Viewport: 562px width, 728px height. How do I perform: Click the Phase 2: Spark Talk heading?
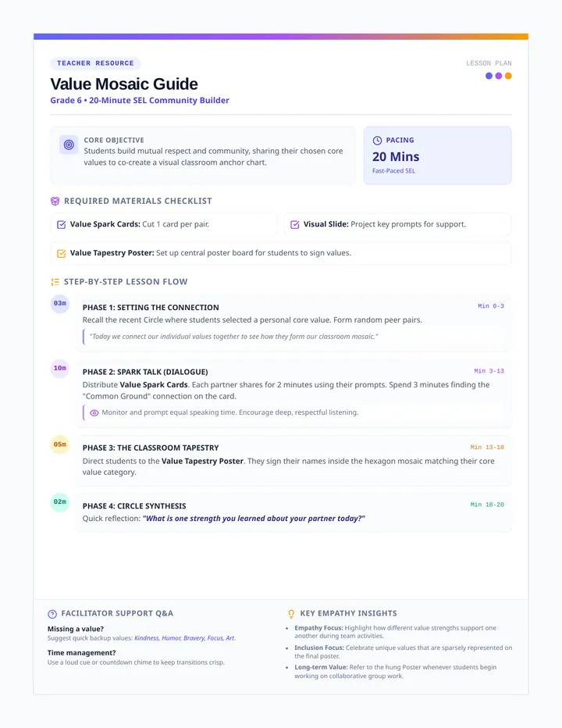(x=145, y=372)
